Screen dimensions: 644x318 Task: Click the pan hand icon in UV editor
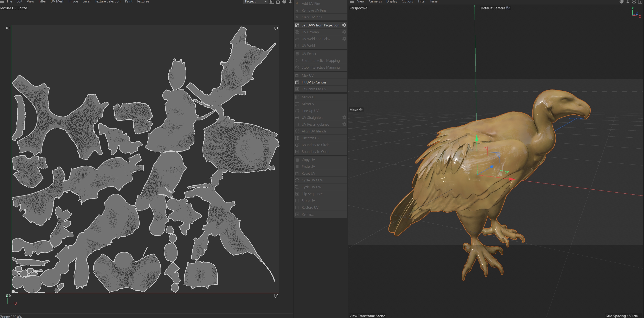pos(284,2)
